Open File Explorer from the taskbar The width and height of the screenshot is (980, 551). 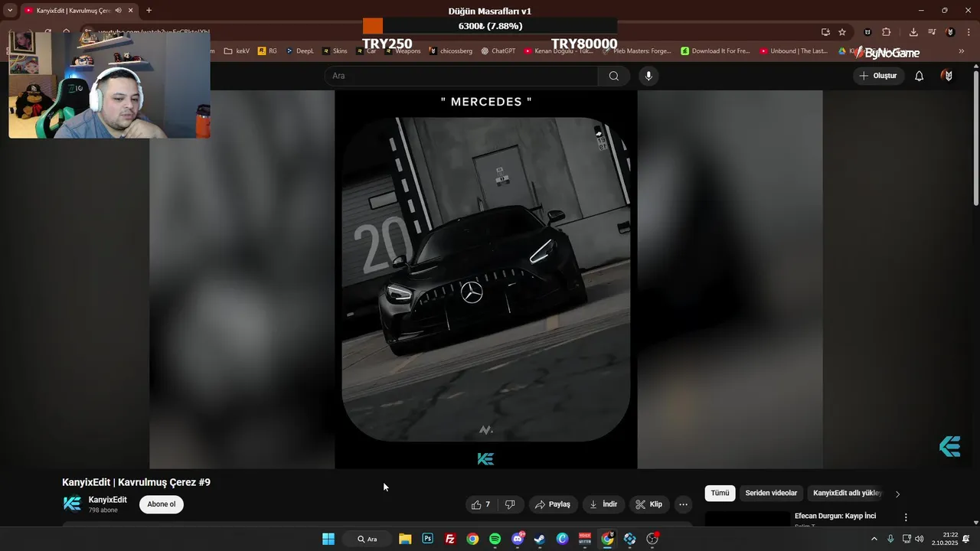[405, 539]
